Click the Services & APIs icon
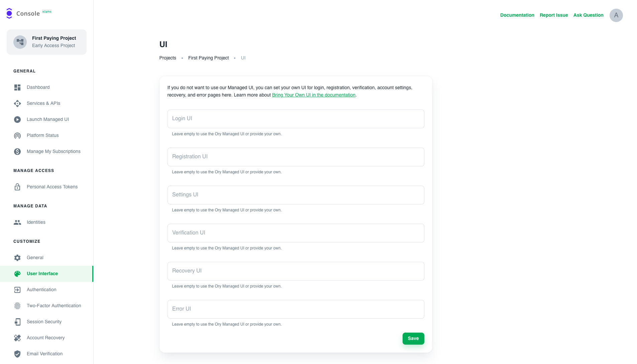 tap(17, 104)
